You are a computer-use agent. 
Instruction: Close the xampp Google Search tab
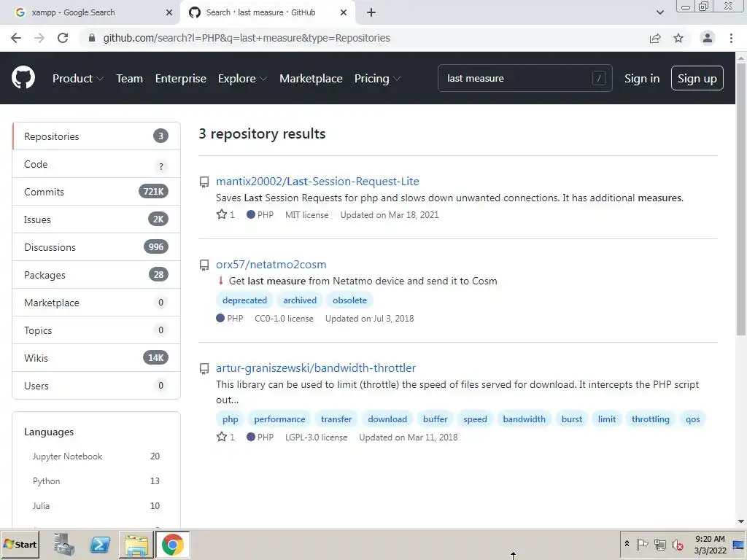[x=169, y=12]
